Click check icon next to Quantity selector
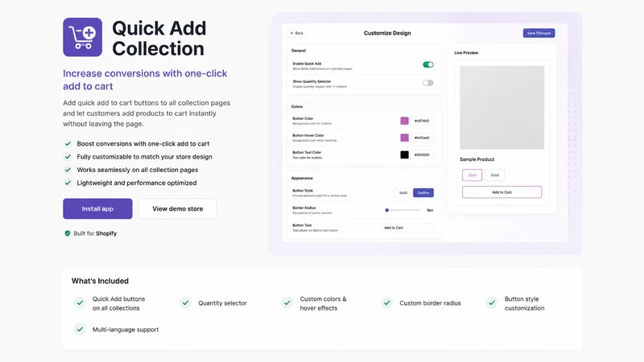The width and height of the screenshot is (644, 362). pyautogui.click(x=186, y=303)
